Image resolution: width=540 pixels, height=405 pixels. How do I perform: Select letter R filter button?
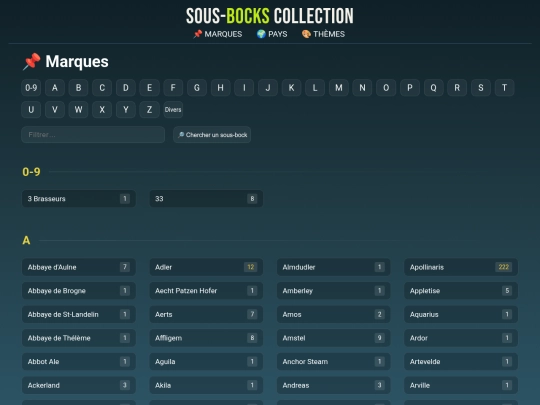point(457,88)
